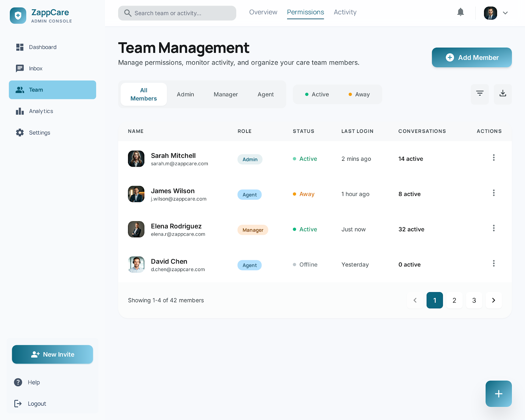The image size is (525, 420).
Task: Open actions menu for David Chen
Action: pyautogui.click(x=493, y=263)
